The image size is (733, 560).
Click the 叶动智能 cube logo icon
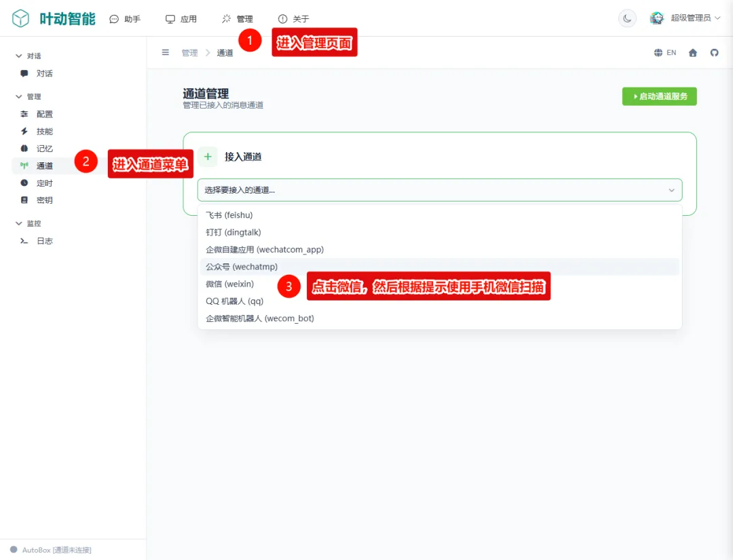point(20,19)
